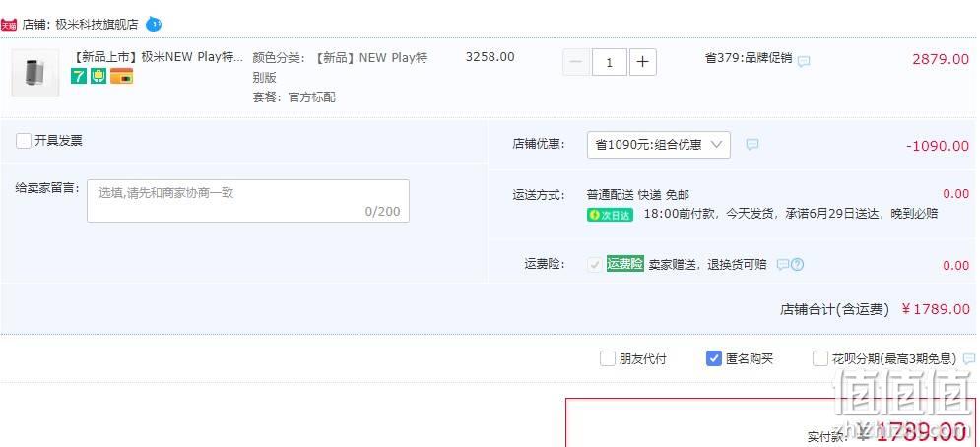Click the 极米科技旗舰店 store name

[x=97, y=25]
